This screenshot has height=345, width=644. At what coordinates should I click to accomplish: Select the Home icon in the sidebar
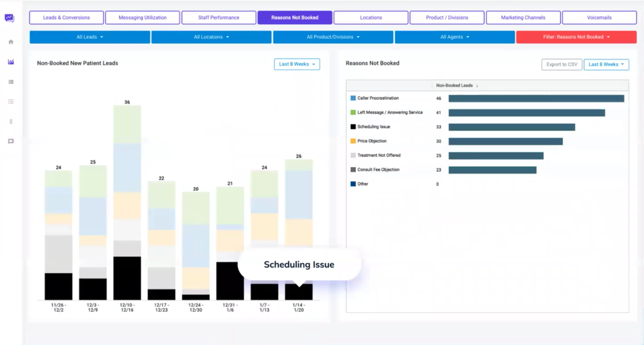[11, 42]
